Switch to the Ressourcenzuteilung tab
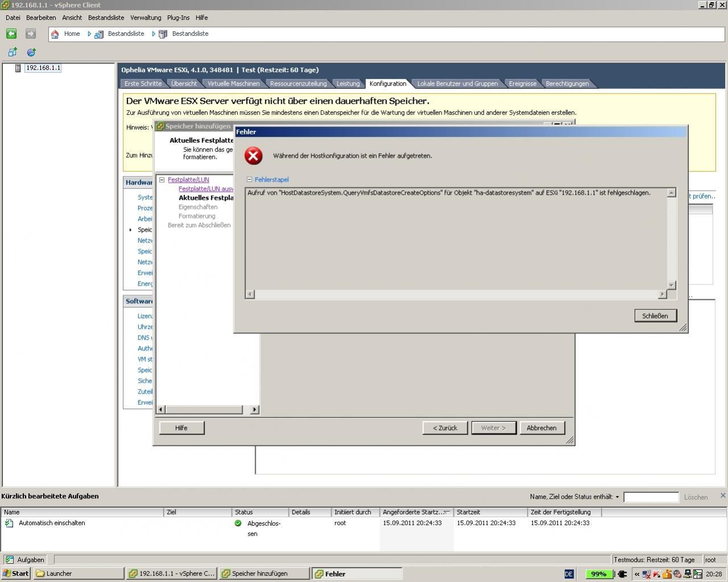This screenshot has width=728, height=582. click(298, 84)
